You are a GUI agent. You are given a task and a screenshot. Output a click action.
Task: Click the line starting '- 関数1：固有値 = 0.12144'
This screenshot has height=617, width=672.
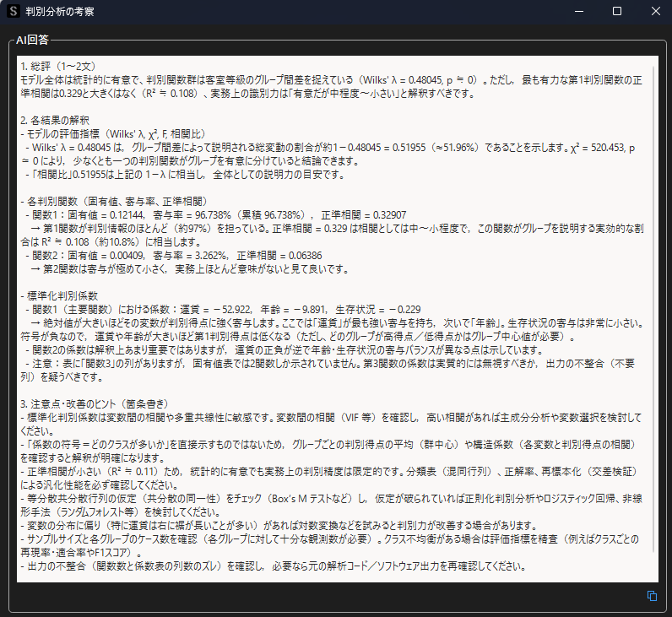(x=216, y=215)
